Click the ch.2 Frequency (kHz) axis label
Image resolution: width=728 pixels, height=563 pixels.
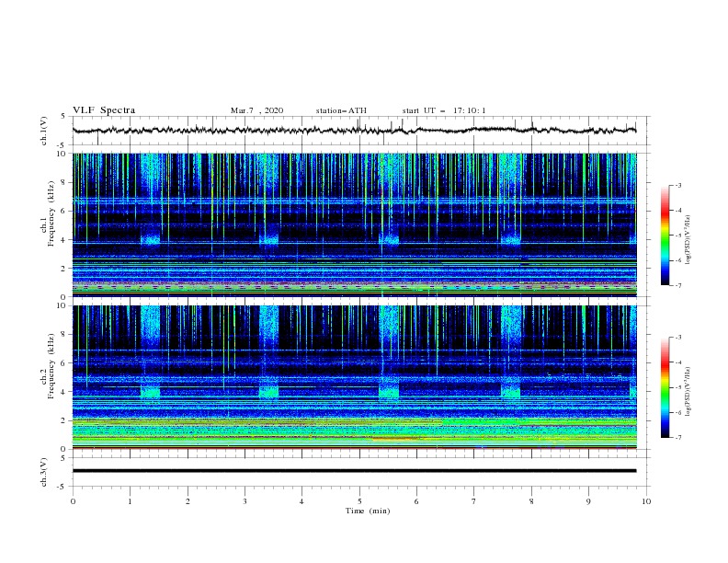click(x=48, y=366)
